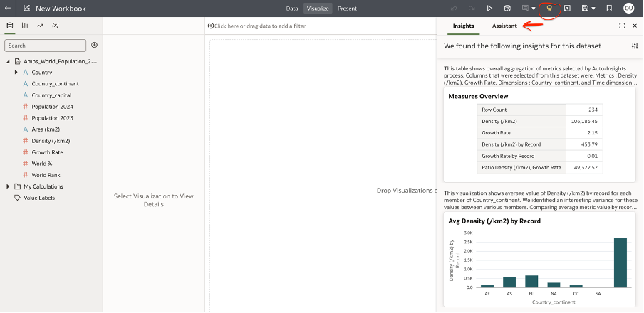644x313 pixels.
Task: Click the data pane Search field
Action: [45, 46]
